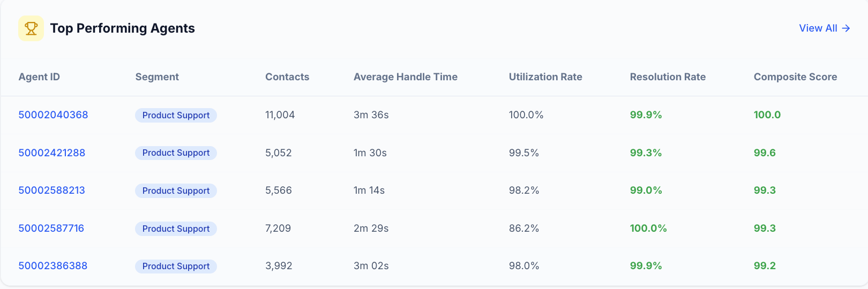868x289 pixels.
Task: Open agent 50002386388 profile link
Action: 53,266
